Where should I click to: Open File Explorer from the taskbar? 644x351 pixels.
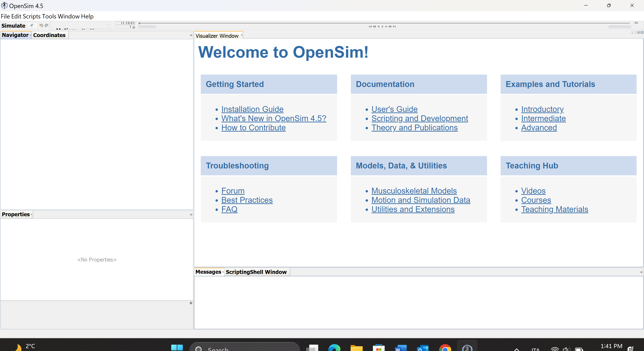(357, 348)
